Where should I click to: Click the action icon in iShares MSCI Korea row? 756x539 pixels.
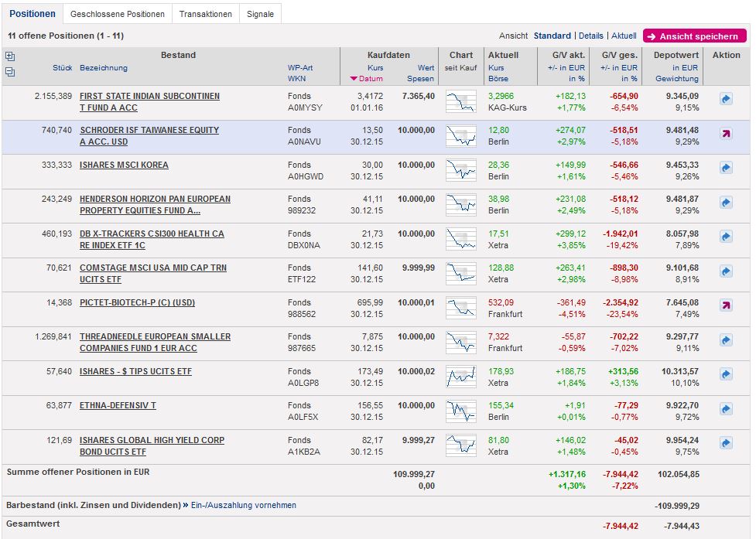point(726,168)
